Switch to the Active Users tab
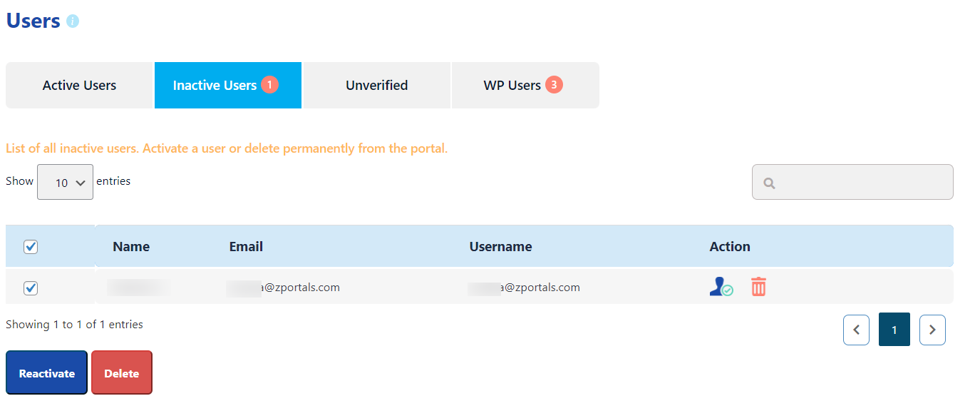The image size is (980, 401). pyautogui.click(x=79, y=85)
